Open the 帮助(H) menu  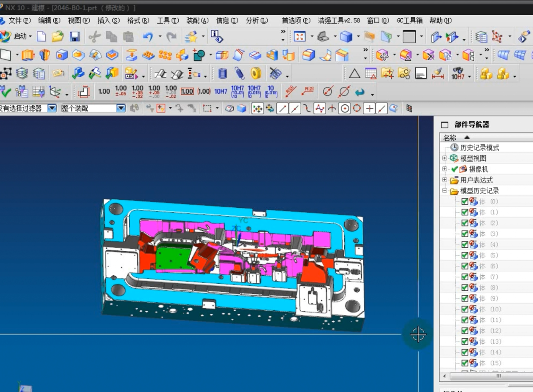[440, 20]
